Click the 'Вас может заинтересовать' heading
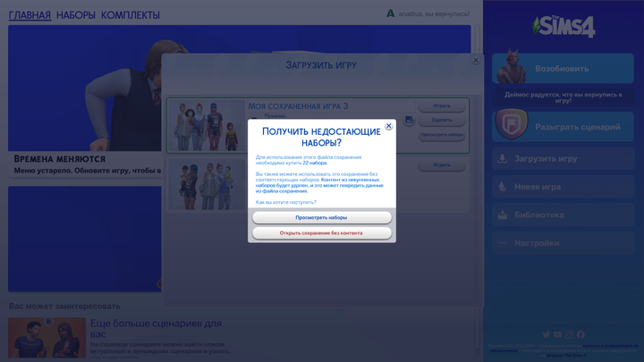Viewport: 644px width, 362px height. (x=64, y=307)
